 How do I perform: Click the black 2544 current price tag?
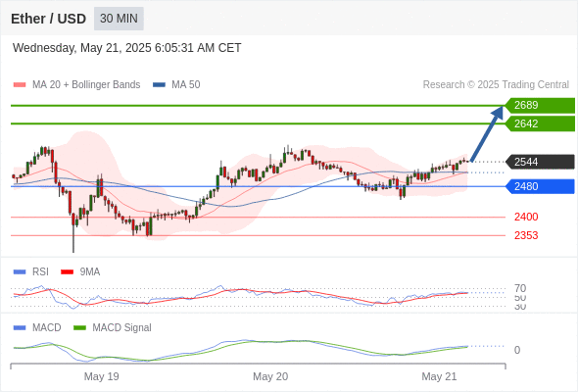[540, 162]
